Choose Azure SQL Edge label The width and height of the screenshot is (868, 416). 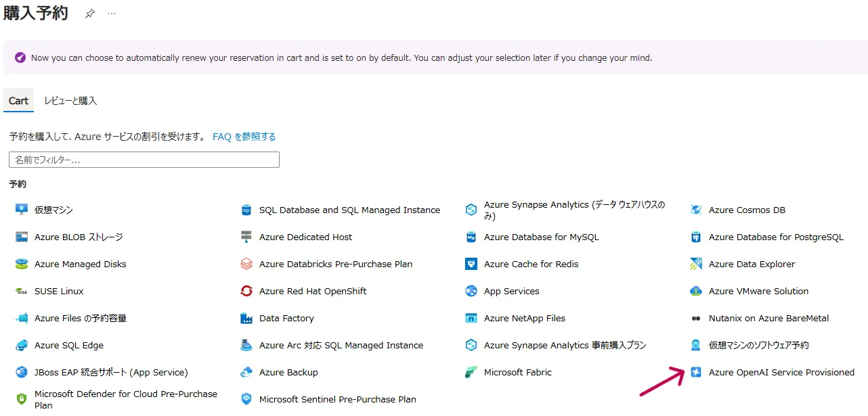pos(69,345)
